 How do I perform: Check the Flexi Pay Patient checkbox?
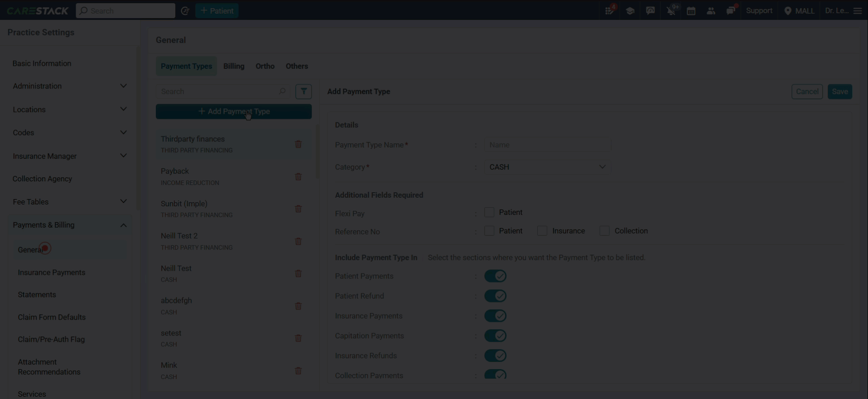(489, 212)
